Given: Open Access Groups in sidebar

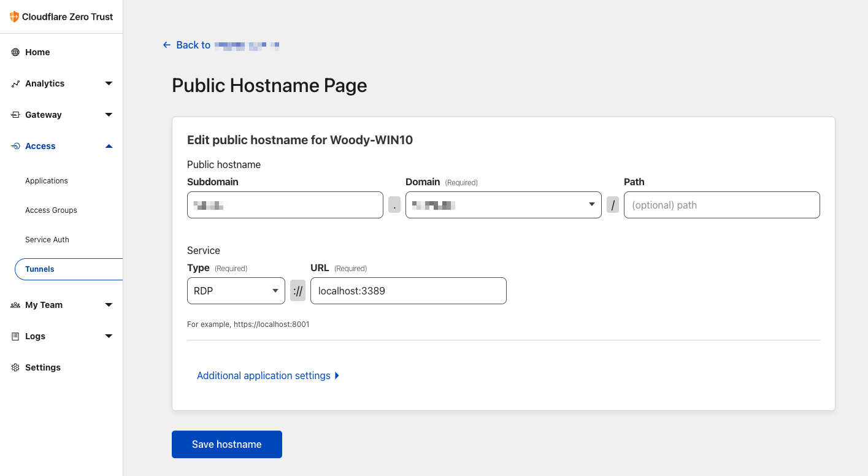Looking at the screenshot, I should tap(51, 210).
